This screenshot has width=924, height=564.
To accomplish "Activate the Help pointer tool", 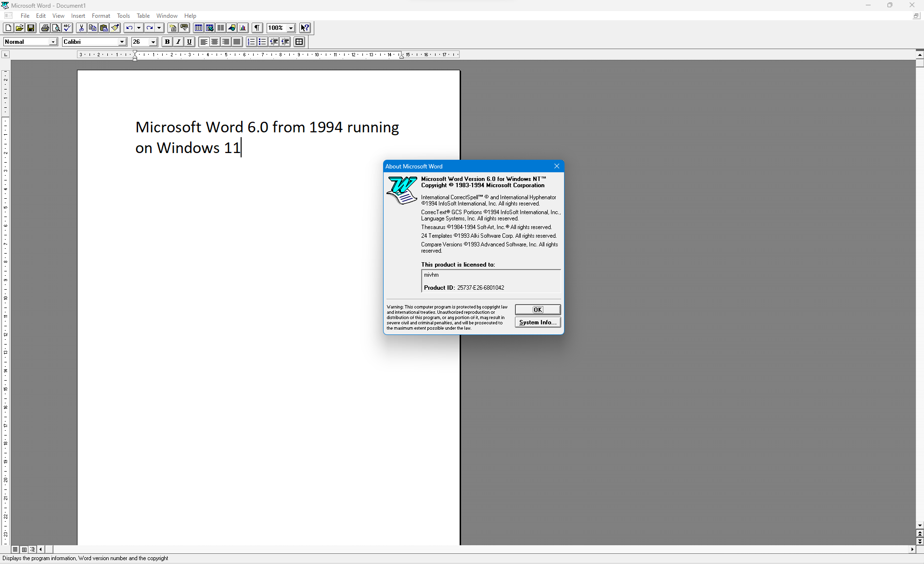I will point(305,28).
